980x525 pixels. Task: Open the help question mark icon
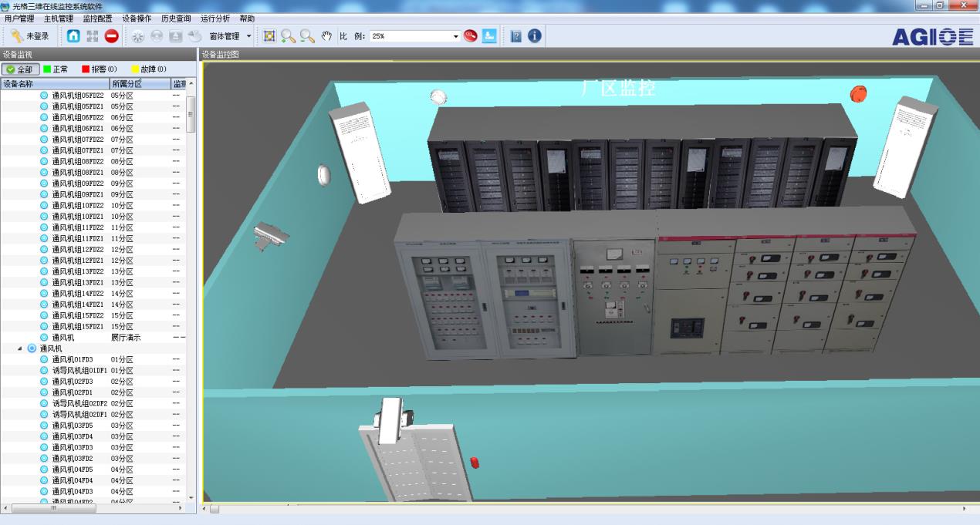coord(515,36)
